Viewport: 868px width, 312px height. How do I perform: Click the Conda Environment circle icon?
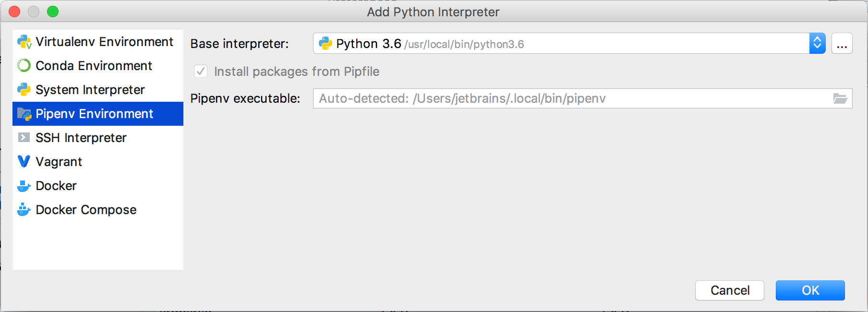[x=24, y=65]
